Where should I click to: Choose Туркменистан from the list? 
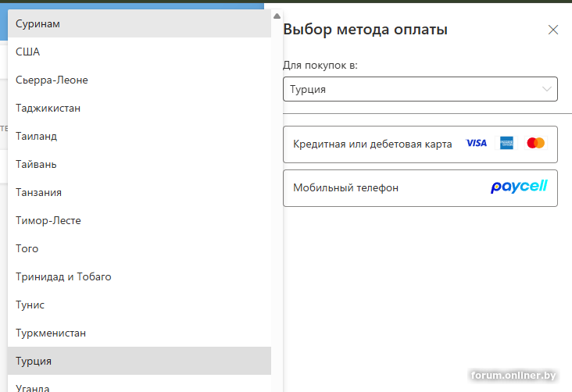coord(139,333)
